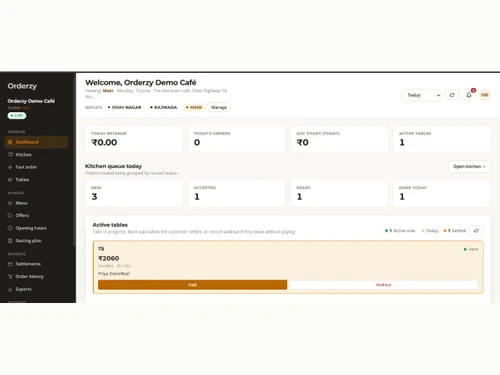Image resolution: width=500 pixels, height=375 pixels.
Task: Click the Today's Orders card
Action: [x=237, y=139]
